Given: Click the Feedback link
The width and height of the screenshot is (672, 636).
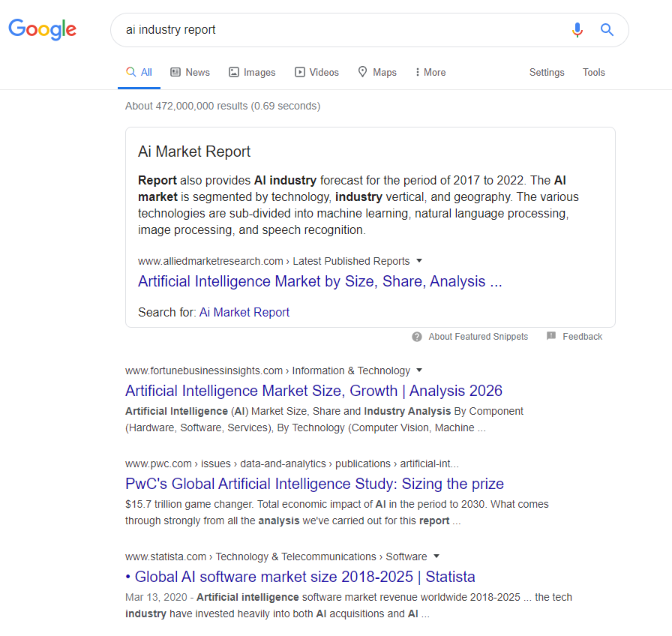Looking at the screenshot, I should coord(583,337).
